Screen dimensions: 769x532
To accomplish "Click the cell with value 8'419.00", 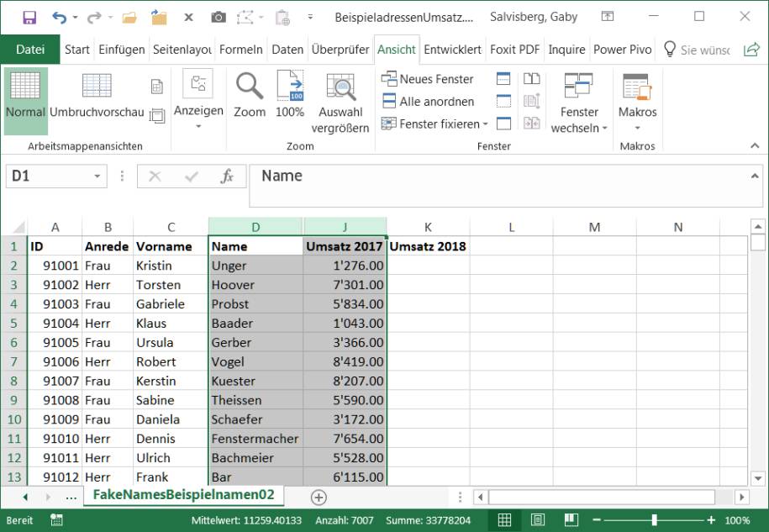I will [345, 361].
